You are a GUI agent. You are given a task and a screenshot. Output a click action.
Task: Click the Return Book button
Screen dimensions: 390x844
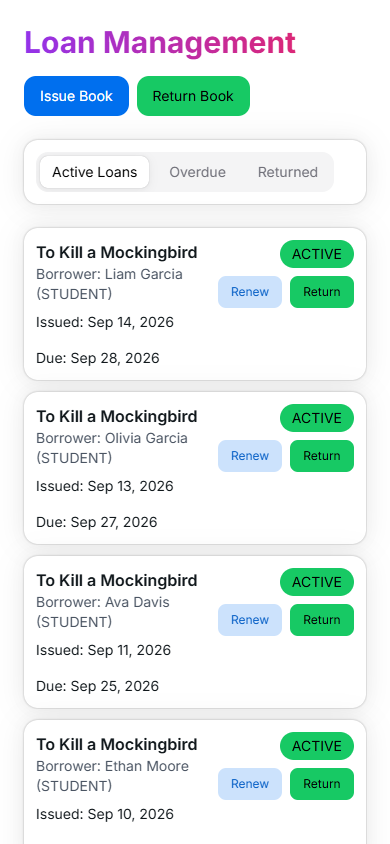coord(193,96)
